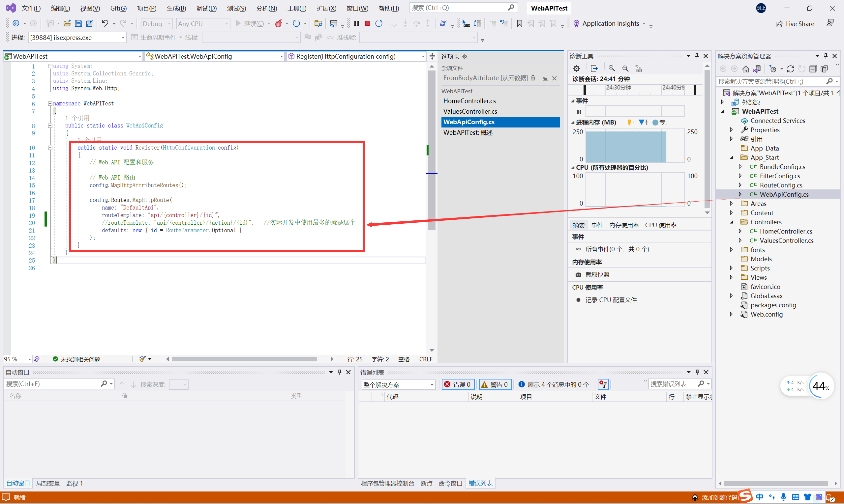This screenshot has width=844, height=504.
Task: Open the 调试(D) menu
Action: [206, 8]
